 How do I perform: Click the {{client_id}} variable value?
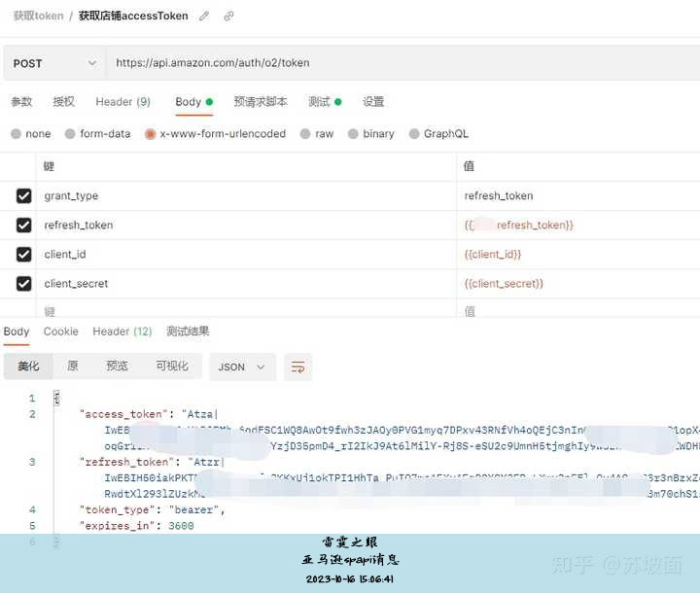[492, 255]
